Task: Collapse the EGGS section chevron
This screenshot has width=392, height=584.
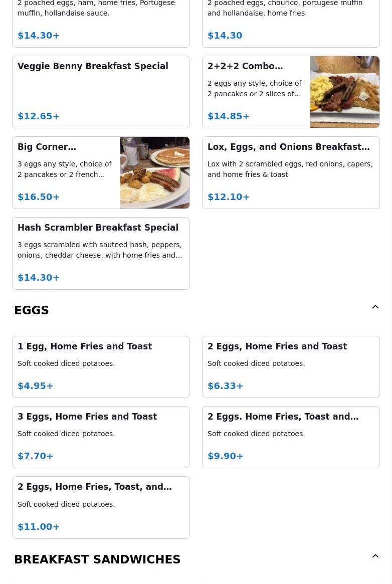Action: (375, 307)
